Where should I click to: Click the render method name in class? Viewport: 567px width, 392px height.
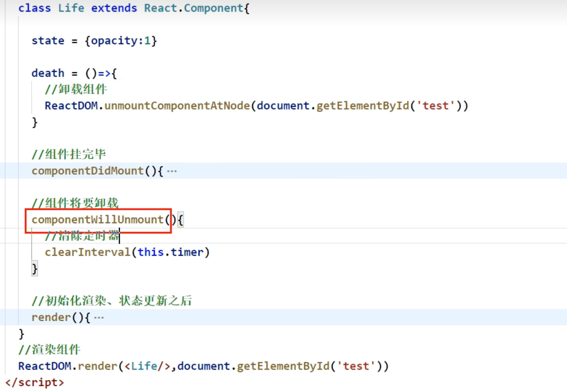[51, 318]
